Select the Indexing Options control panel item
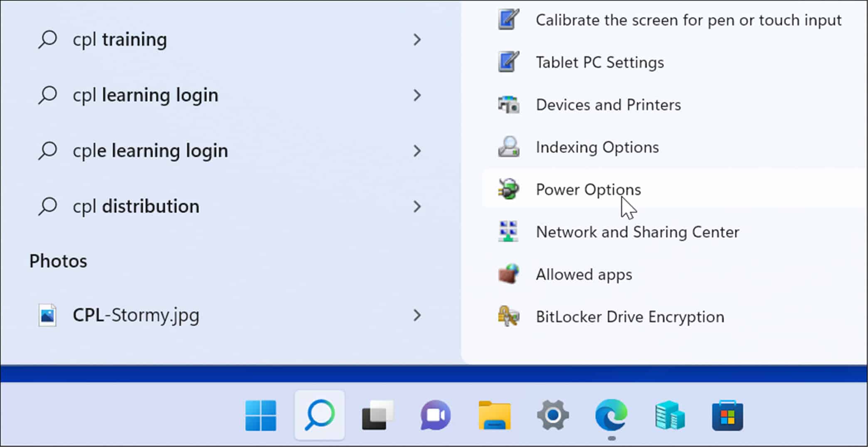Screen dimensions: 868x447 597,147
